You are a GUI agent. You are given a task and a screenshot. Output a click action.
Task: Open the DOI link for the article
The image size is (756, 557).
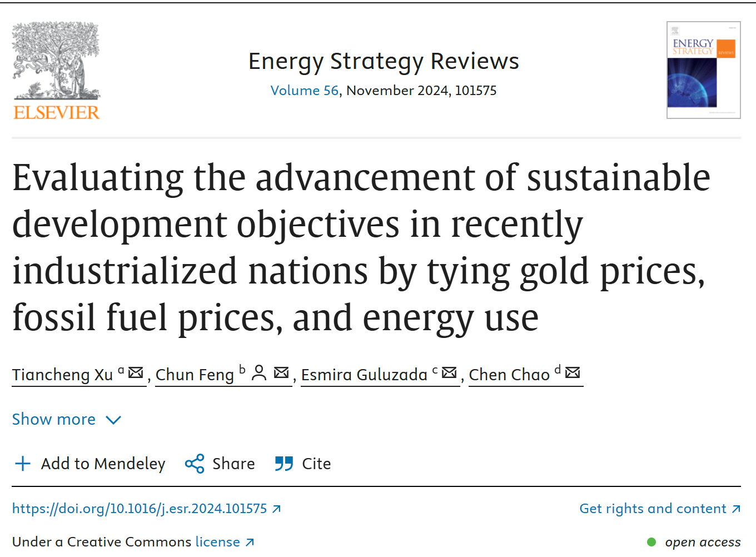(x=140, y=509)
